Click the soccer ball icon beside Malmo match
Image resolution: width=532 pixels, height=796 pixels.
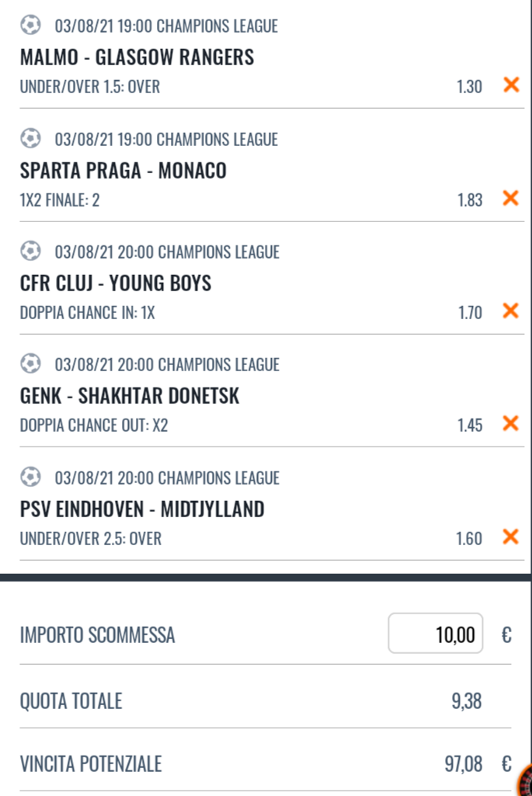point(30,25)
